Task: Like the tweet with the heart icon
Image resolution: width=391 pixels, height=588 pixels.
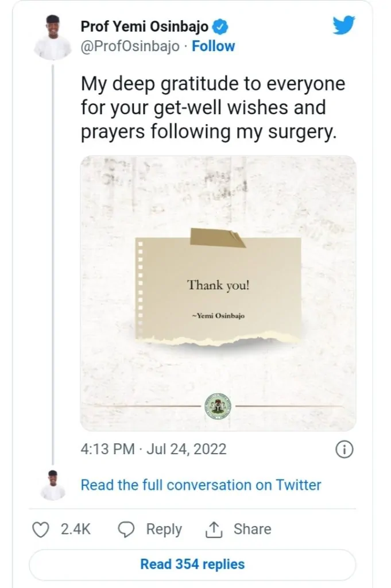Action: [x=41, y=529]
